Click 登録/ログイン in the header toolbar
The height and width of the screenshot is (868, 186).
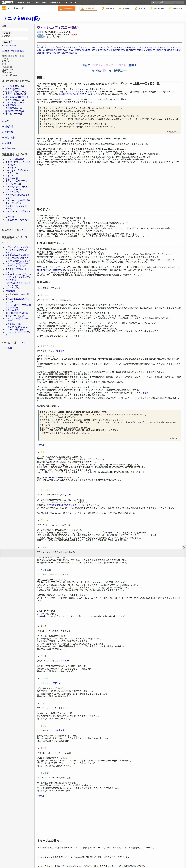click(177, 8)
